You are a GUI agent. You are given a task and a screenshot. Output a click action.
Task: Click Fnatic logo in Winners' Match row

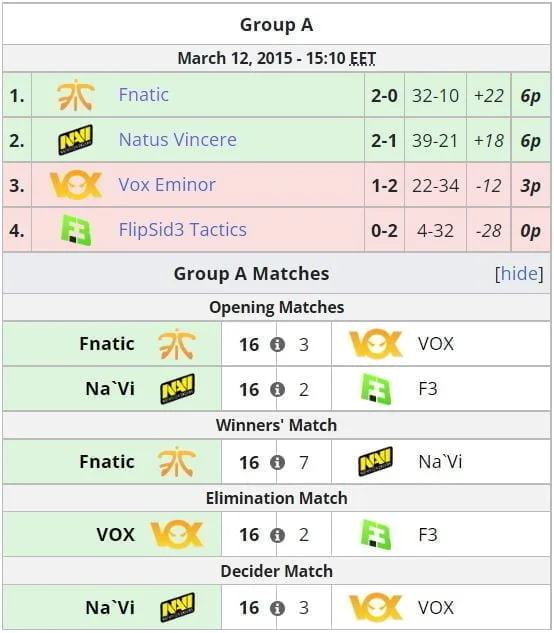tap(177, 461)
